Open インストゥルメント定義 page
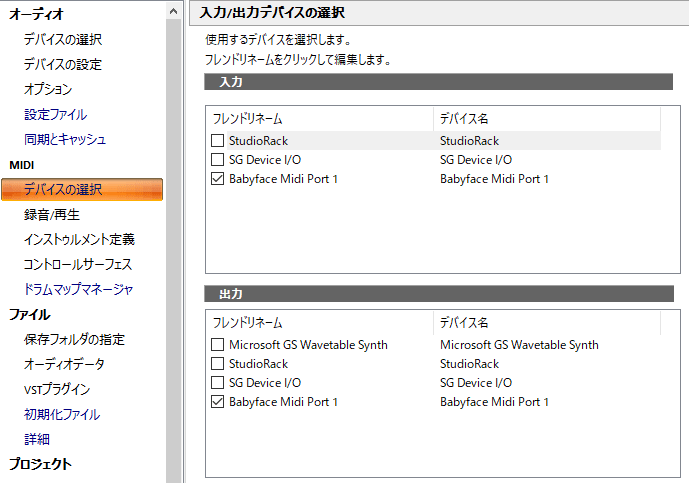The width and height of the screenshot is (689, 483). point(79,240)
